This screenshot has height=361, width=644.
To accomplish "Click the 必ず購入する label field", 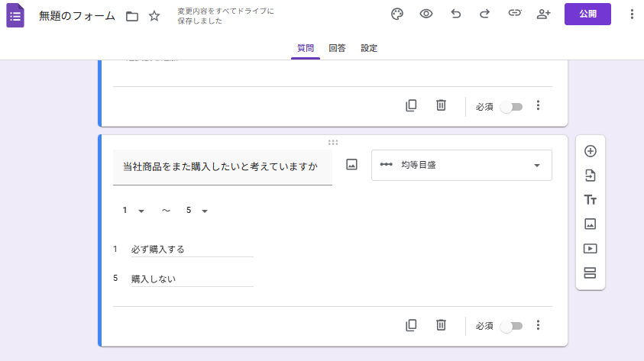I will [191, 250].
